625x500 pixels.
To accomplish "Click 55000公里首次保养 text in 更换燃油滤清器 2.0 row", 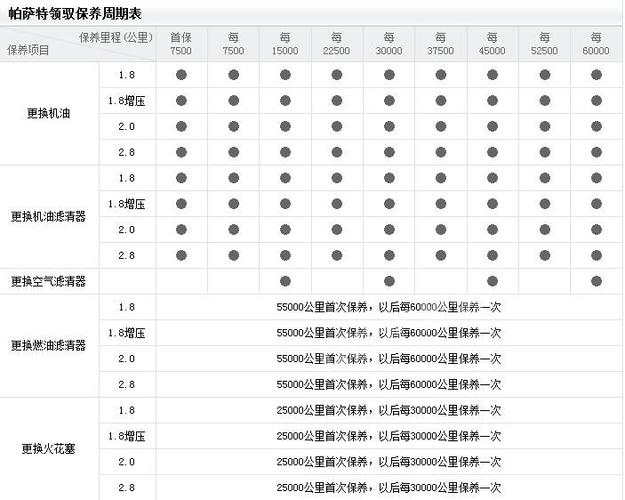I will (x=322, y=359).
